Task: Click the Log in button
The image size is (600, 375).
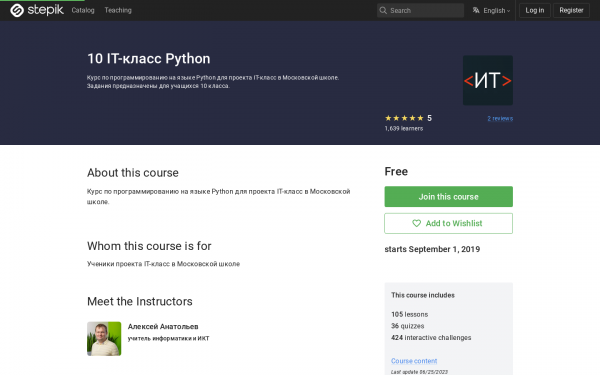Action: tap(535, 10)
